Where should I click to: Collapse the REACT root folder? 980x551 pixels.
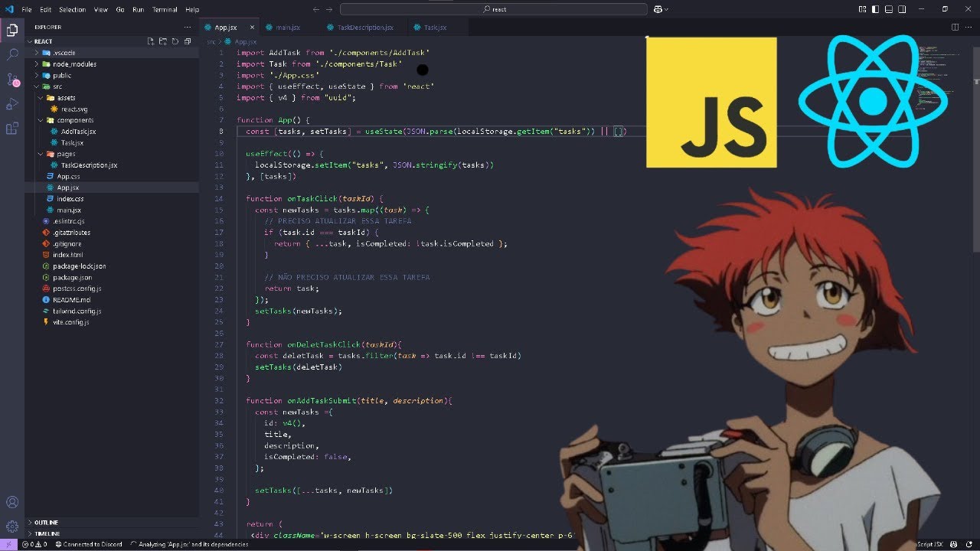click(31, 41)
